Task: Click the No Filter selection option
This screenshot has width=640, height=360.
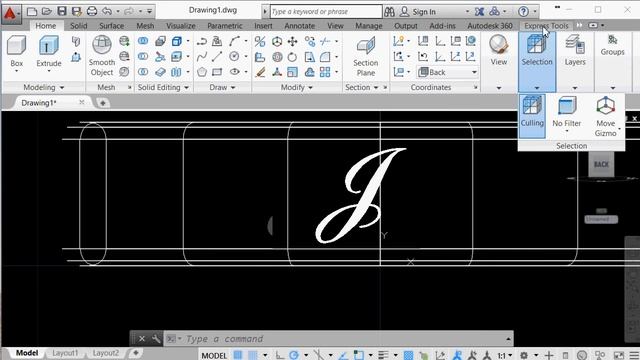Action: [x=567, y=114]
